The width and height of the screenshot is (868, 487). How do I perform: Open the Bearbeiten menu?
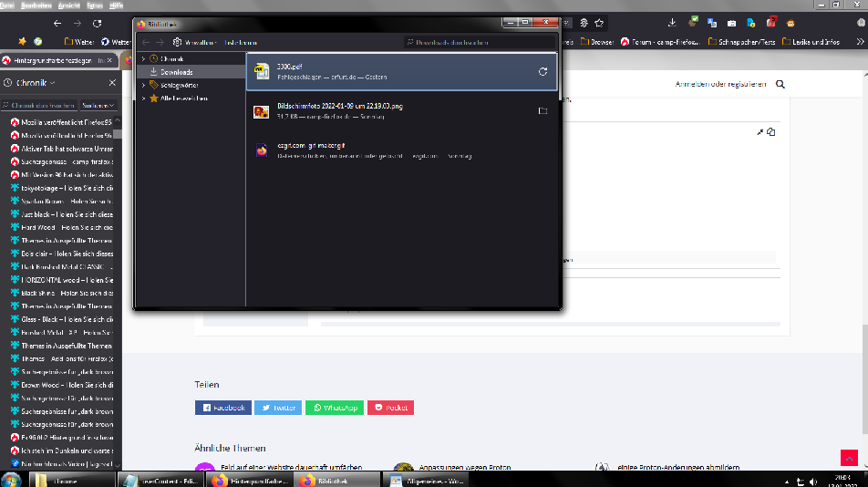click(36, 5)
